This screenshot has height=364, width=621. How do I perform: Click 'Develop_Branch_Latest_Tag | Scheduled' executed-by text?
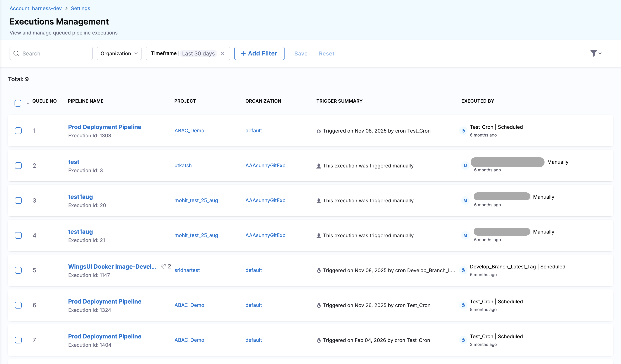(x=517, y=267)
